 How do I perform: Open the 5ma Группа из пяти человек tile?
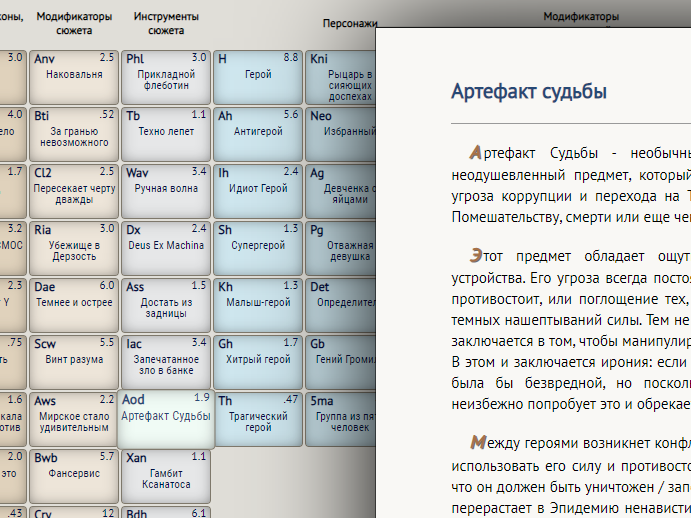[341, 419]
